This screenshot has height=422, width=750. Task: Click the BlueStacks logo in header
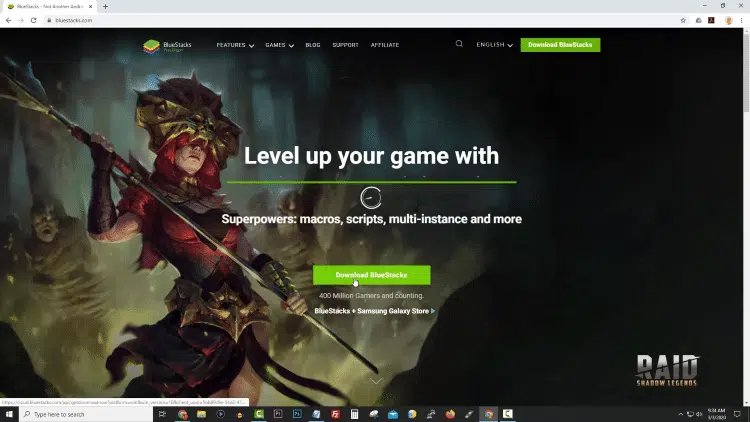click(x=167, y=46)
